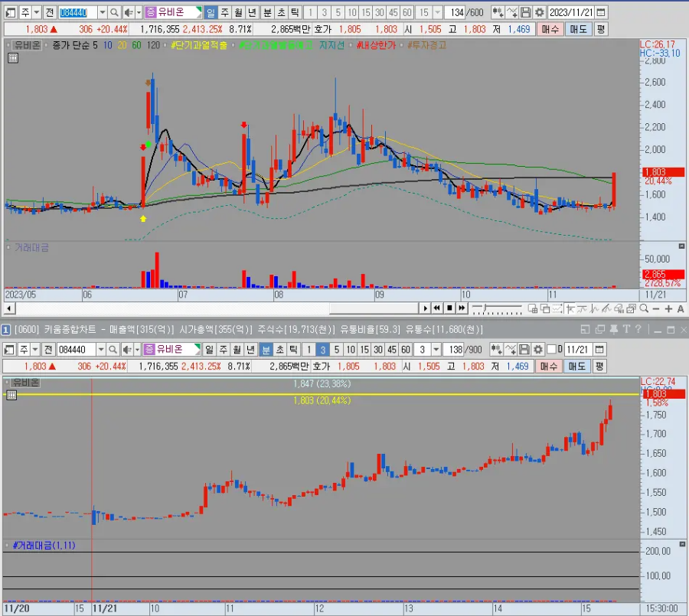Viewport: 689px width, 616px height.
Task: Click the lower chart's stock search magnifier icon
Action: coord(113,350)
